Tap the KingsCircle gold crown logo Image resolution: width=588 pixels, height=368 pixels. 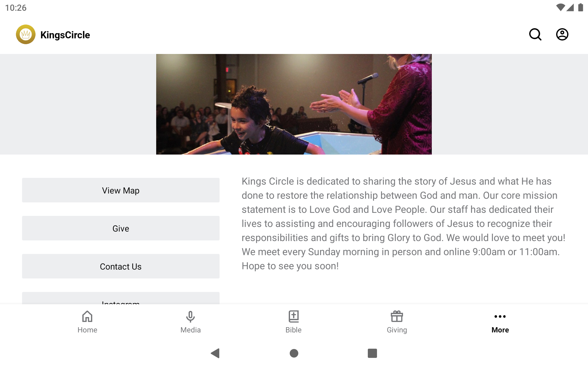[26, 34]
